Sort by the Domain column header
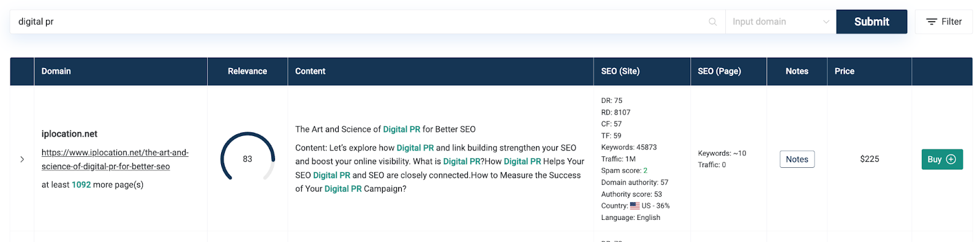Viewport: 980px width, 242px height. 56,71
